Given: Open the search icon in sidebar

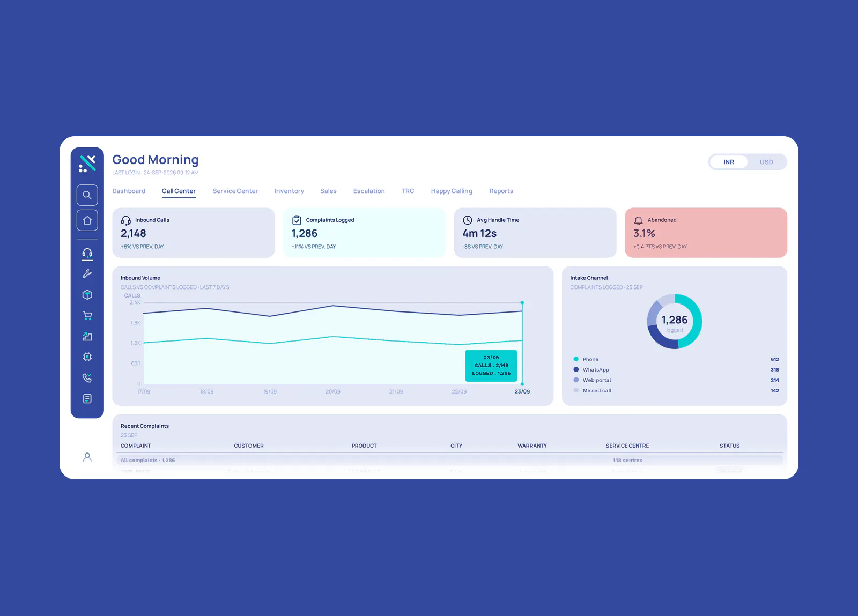Looking at the screenshot, I should [x=87, y=195].
